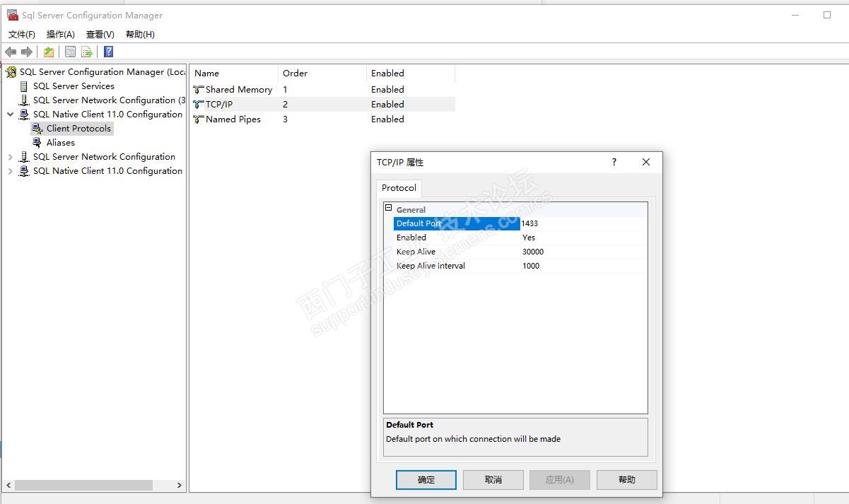Click the right arrow of the tree scrollbar
The image size is (849, 504).
(x=180, y=485)
